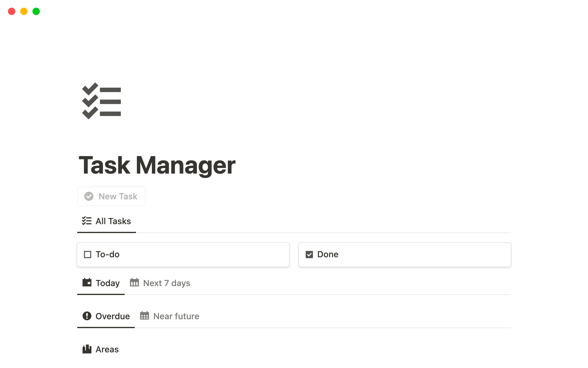
Task: Click the empty To-do checkbox icon
Action: click(x=88, y=255)
